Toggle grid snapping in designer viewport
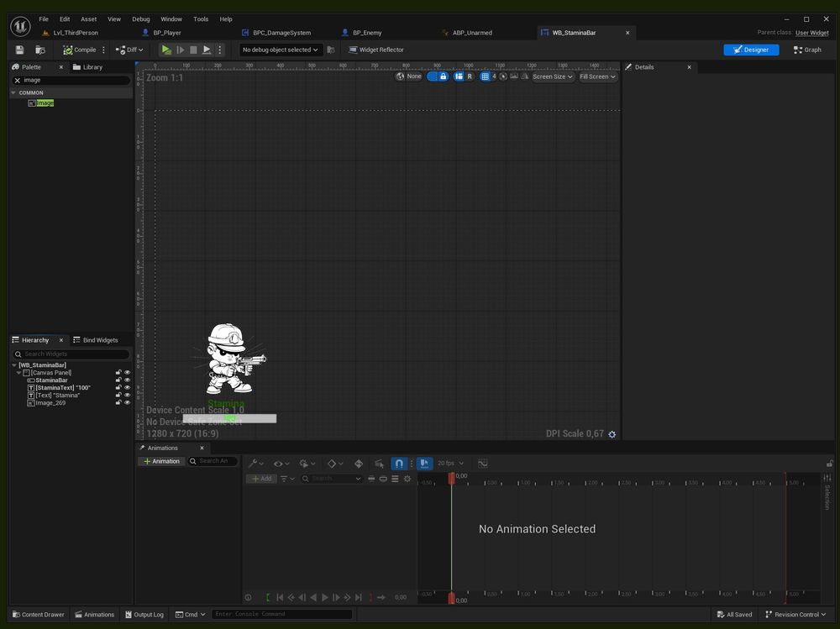This screenshot has height=629, width=840. pyautogui.click(x=485, y=76)
